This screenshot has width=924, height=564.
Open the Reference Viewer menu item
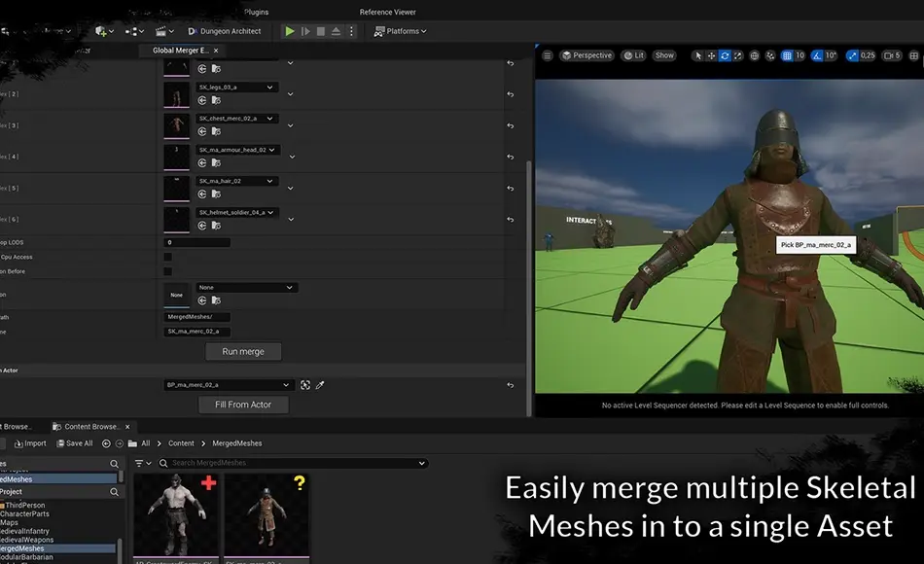point(388,12)
